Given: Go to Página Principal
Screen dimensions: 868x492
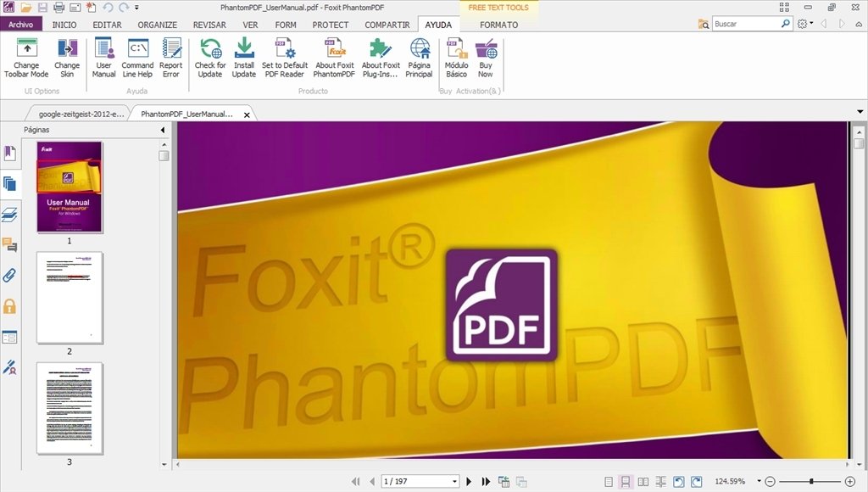Looking at the screenshot, I should (x=419, y=58).
